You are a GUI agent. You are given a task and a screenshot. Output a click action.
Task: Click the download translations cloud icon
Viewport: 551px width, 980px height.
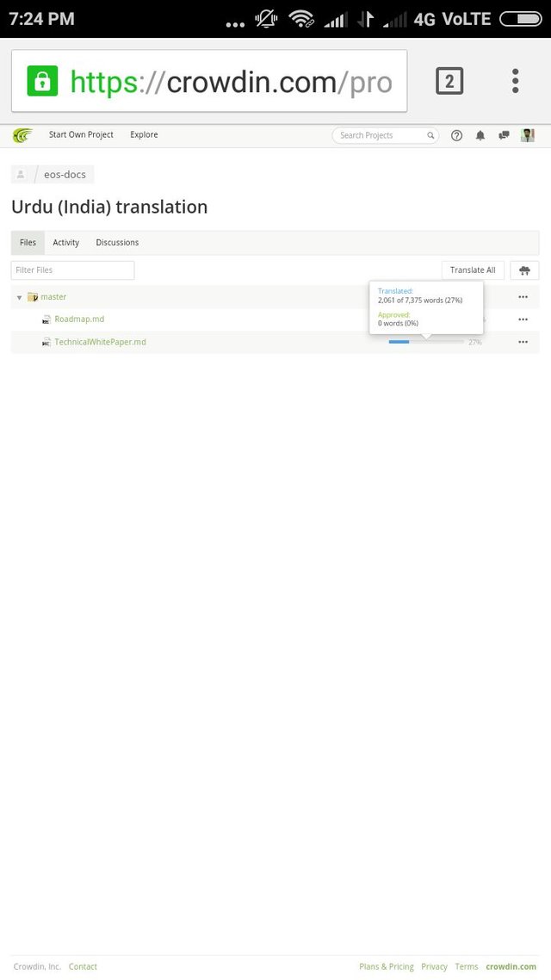[x=524, y=270]
